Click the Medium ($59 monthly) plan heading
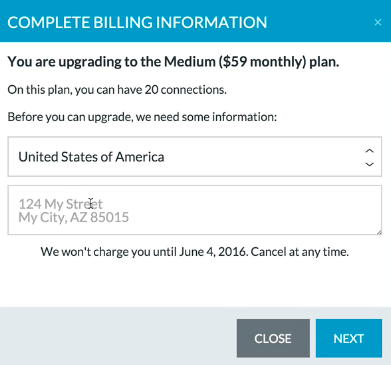Screen dimensions: 391x365 point(173,62)
